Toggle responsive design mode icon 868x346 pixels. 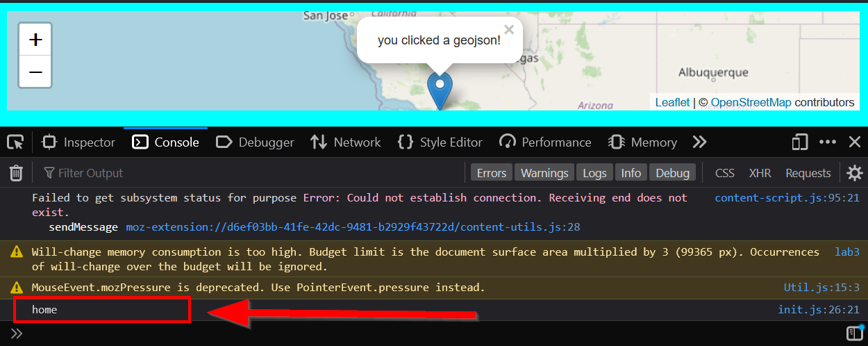799,142
